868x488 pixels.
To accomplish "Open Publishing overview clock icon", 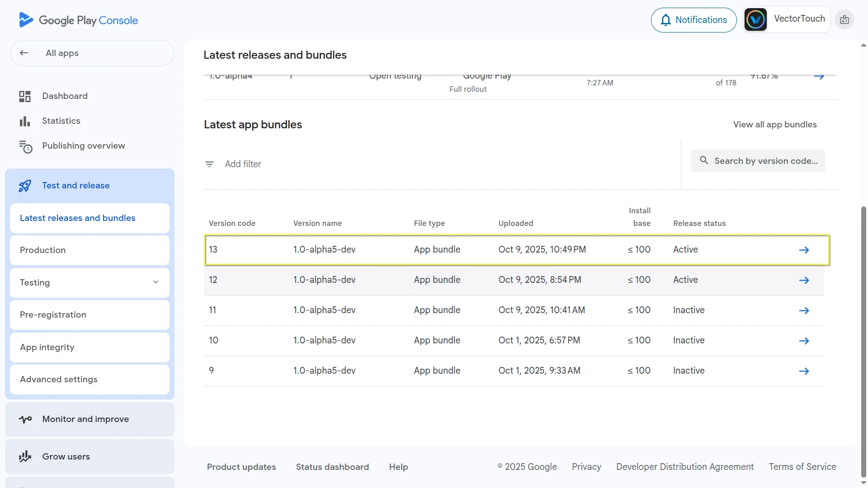I will [25, 146].
